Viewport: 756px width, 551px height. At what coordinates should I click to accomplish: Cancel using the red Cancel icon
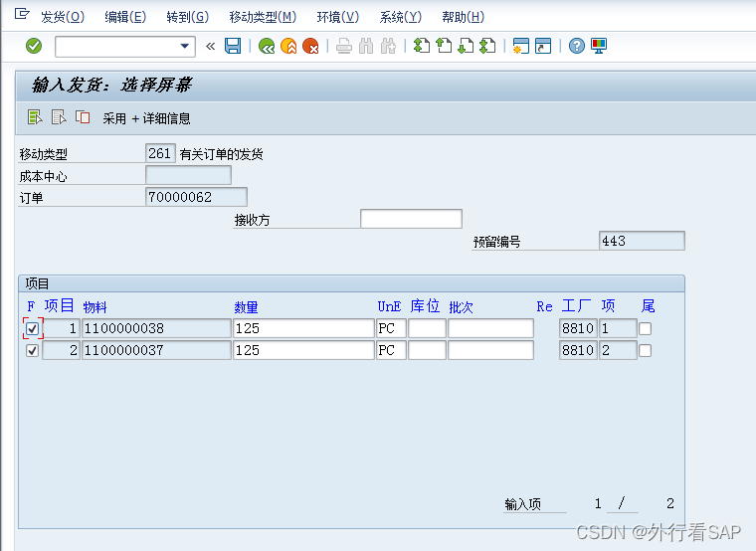tap(310, 47)
